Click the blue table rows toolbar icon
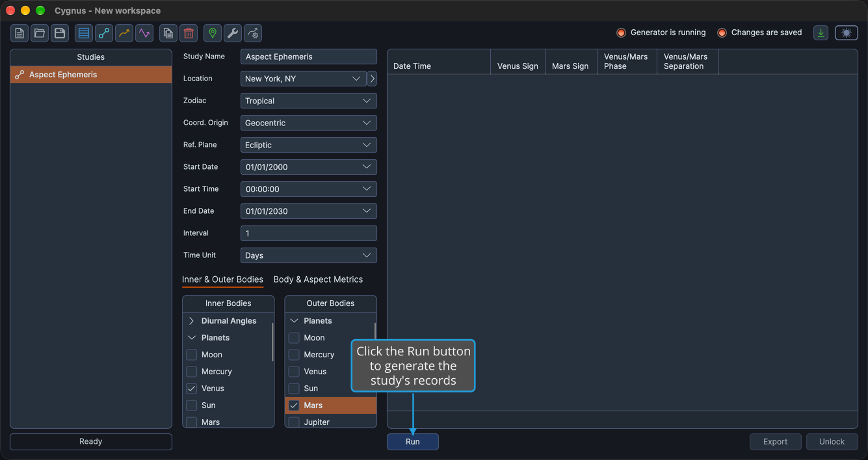The width and height of the screenshot is (868, 460). click(x=84, y=33)
